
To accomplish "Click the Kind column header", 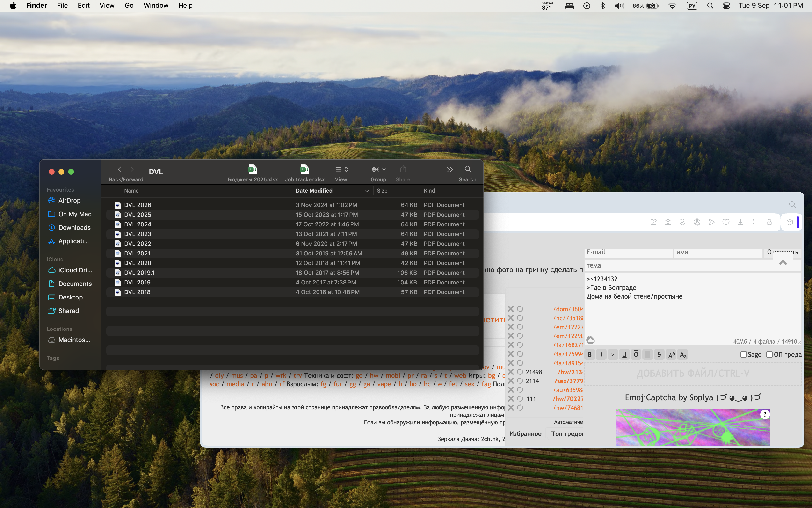I will (429, 191).
